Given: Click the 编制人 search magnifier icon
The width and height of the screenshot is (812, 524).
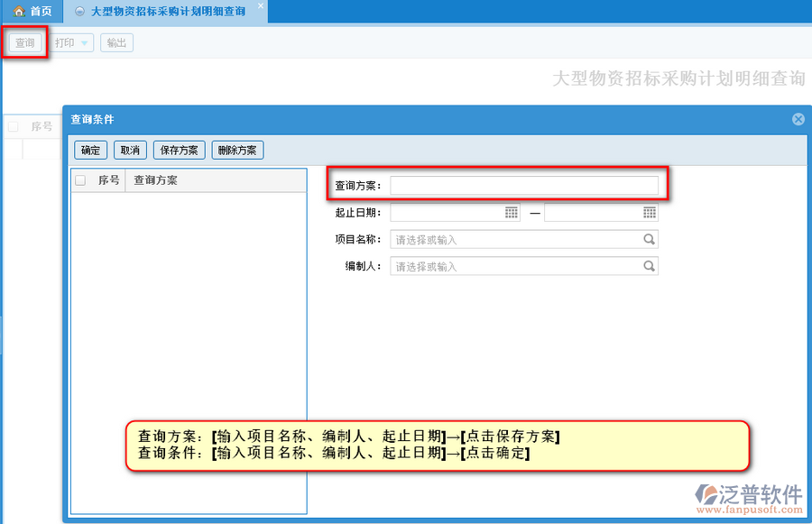Looking at the screenshot, I should (x=649, y=267).
